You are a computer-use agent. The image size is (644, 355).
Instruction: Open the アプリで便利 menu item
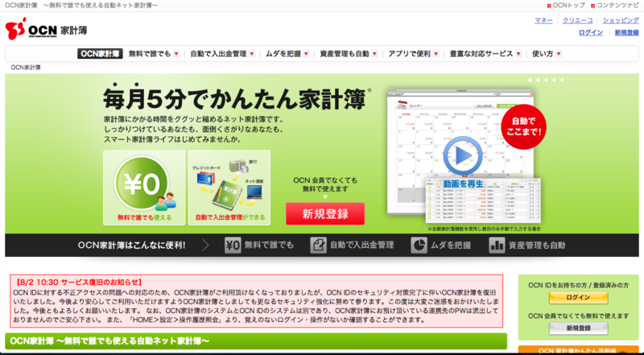point(410,54)
